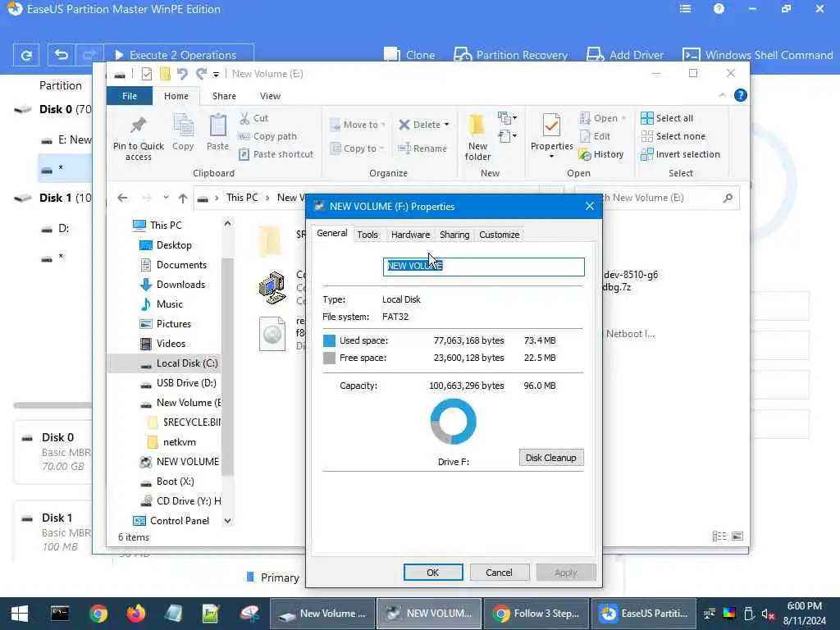Open the Easy access dropdown icon
840x630 pixels.
click(507, 136)
